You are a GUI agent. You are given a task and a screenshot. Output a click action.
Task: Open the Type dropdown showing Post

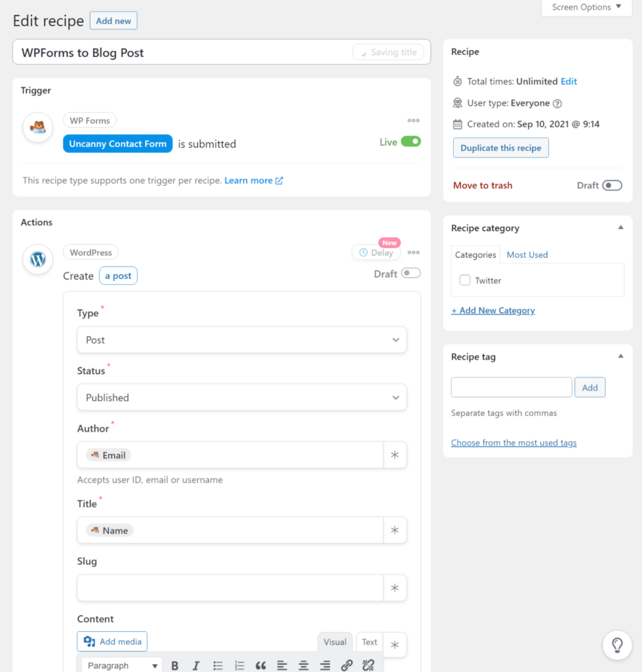point(241,340)
